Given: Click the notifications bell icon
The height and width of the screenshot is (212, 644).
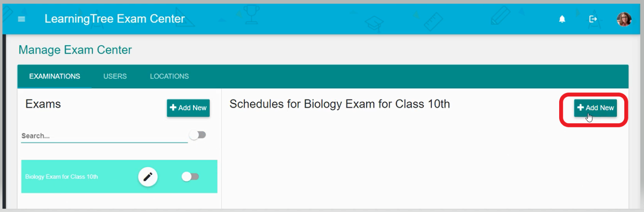Looking at the screenshot, I should [562, 19].
